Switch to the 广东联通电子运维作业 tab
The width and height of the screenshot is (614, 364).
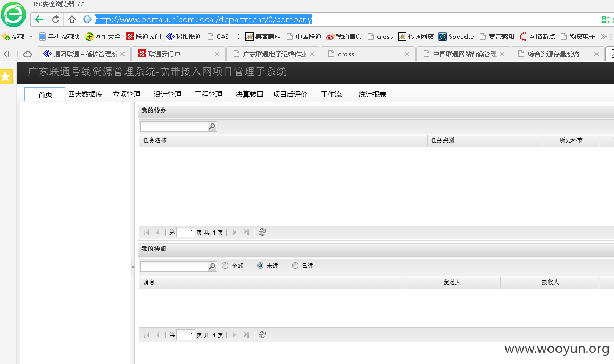(274, 54)
